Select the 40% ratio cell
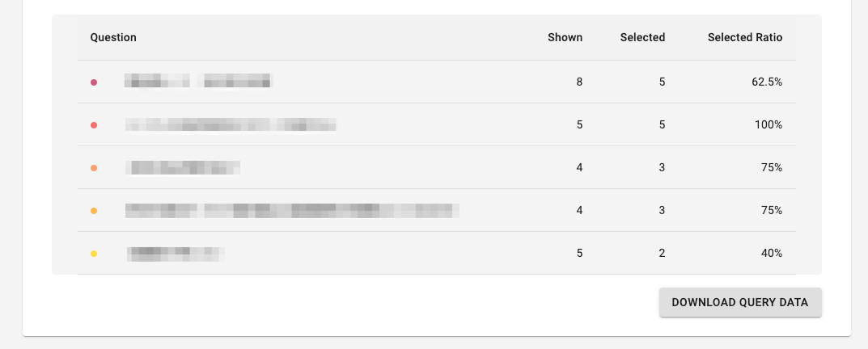 pyautogui.click(x=771, y=254)
